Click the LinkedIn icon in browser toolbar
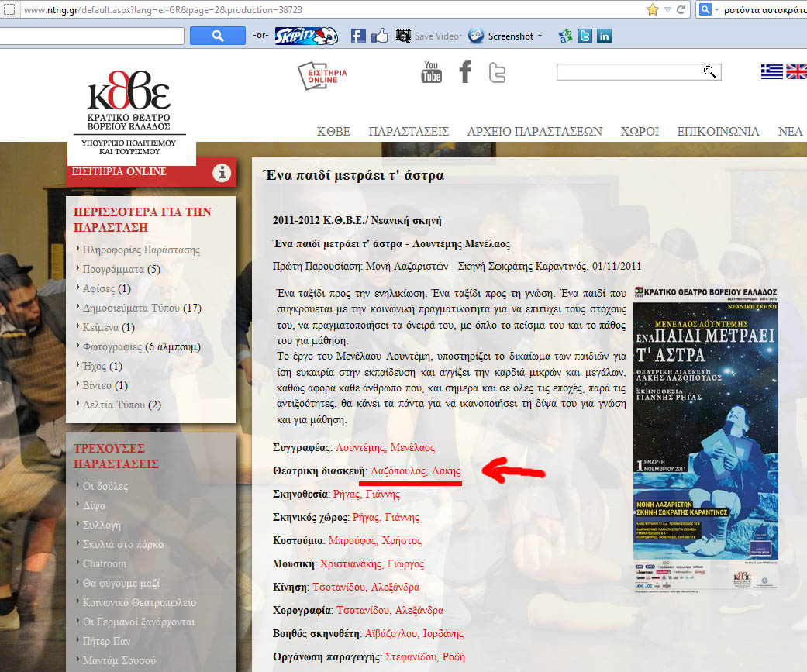Viewport: 807px width, 672px height. pyautogui.click(x=604, y=36)
